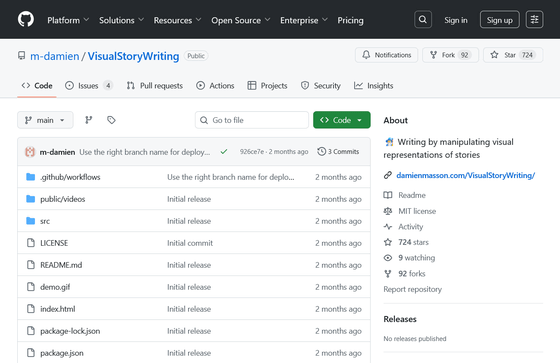Open the commit history clock icon
Screen dimensions: 560x363
click(x=321, y=151)
